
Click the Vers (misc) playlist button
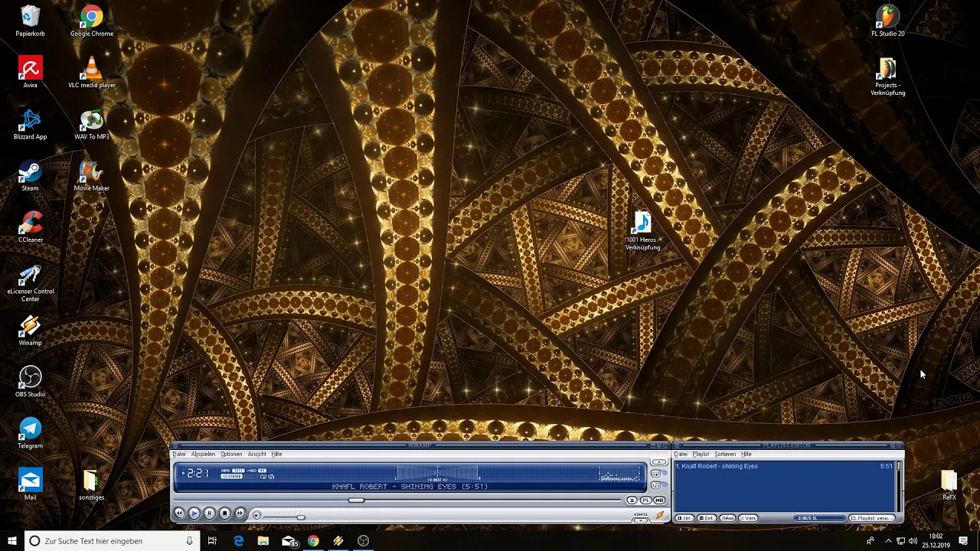748,518
